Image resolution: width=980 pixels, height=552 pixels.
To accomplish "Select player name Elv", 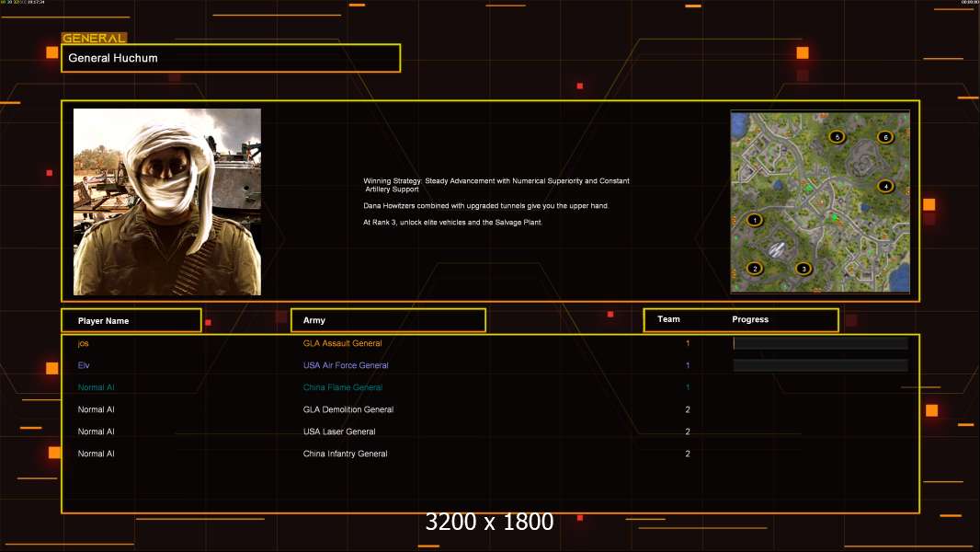I will pyautogui.click(x=84, y=365).
